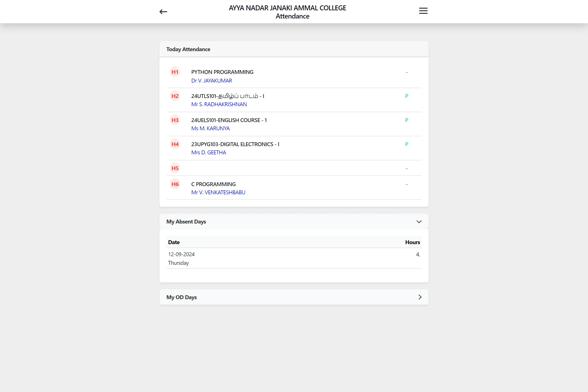
Task: Open Mr S. RADHAKRISHNAN staff link
Action: click(219, 104)
